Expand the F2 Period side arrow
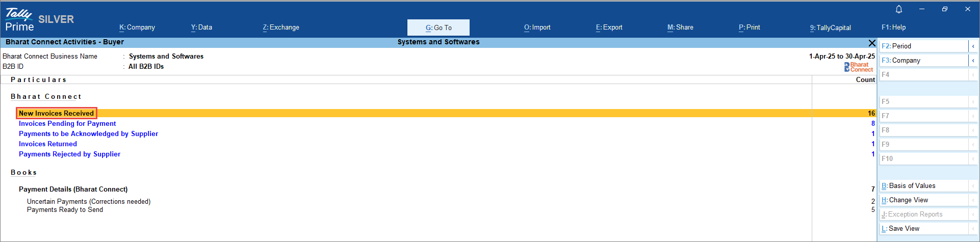The image size is (980, 242). (973, 46)
